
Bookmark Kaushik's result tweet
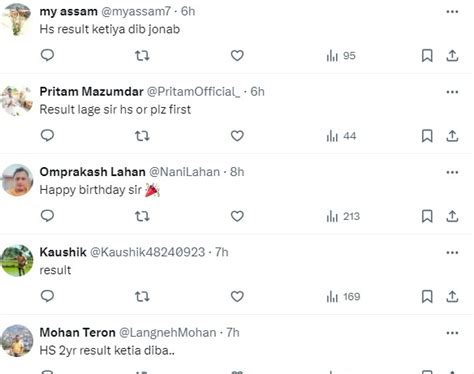coord(427,296)
